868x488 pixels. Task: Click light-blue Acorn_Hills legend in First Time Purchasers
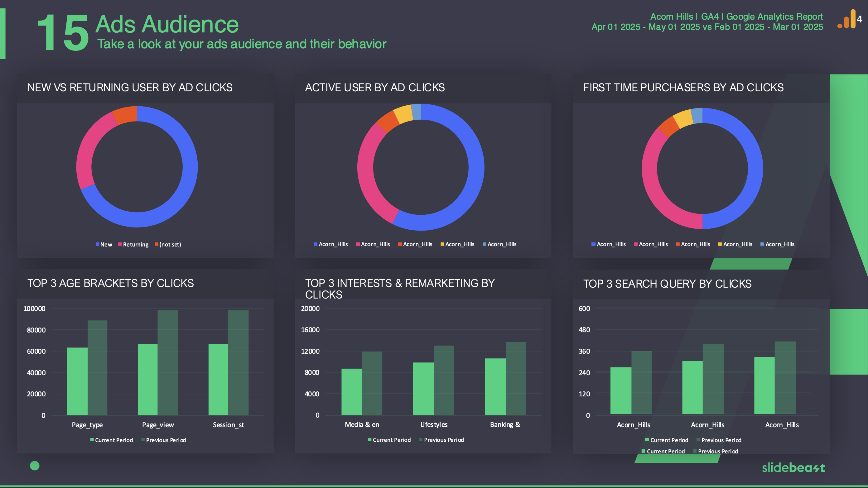[x=777, y=244]
